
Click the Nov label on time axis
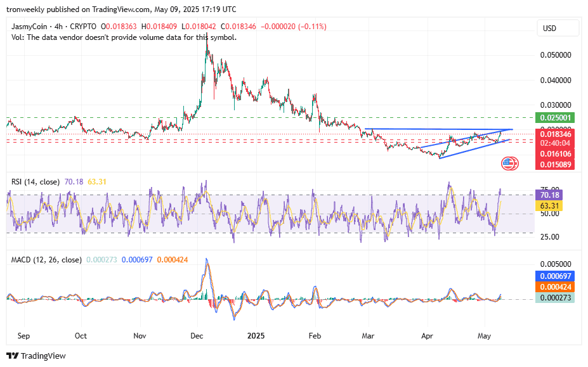(x=140, y=336)
